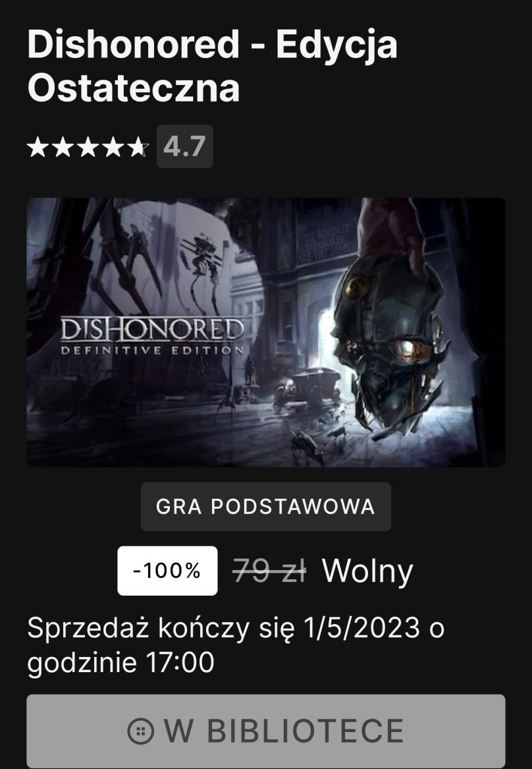Viewport: 532px width, 769px height.
Task: Select the GRA PODSTAWOWA tag
Action: [266, 507]
